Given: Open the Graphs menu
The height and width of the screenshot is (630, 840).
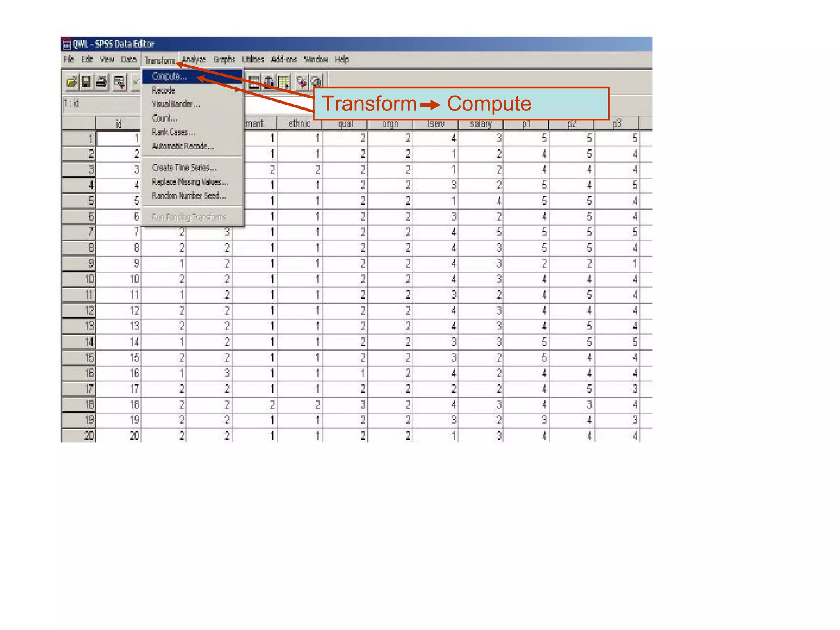Looking at the screenshot, I should [224, 59].
